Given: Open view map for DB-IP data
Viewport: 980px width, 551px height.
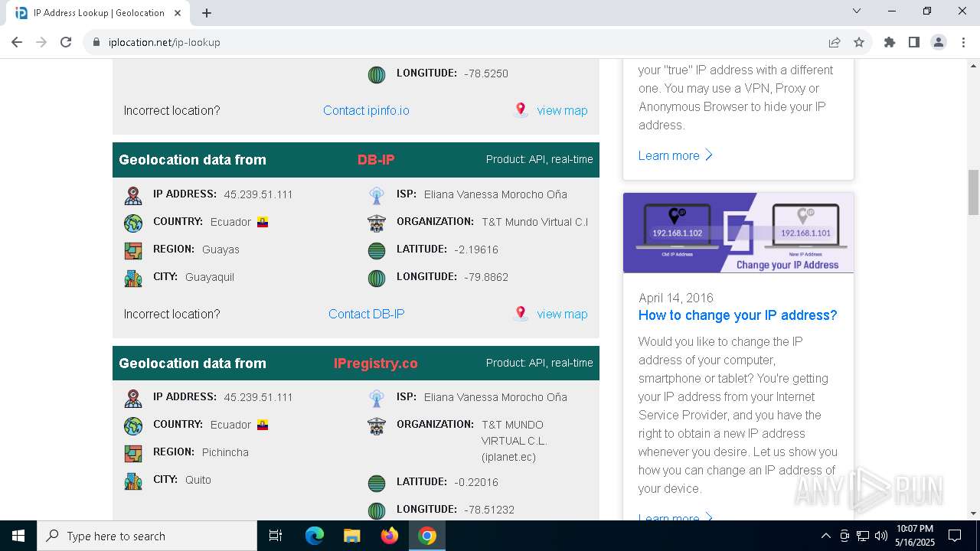Looking at the screenshot, I should [562, 314].
